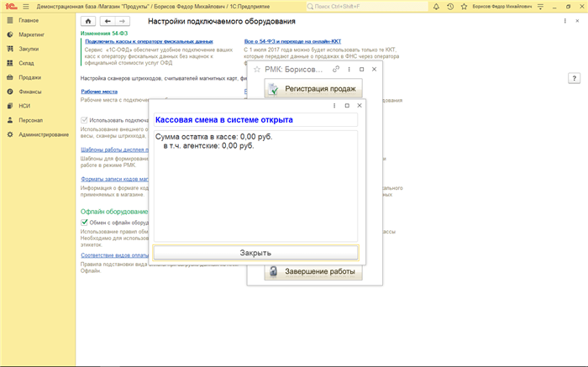Toggle Использовать подключаемое оборудование checkbox
This screenshot has height=367, width=588.
[84, 120]
